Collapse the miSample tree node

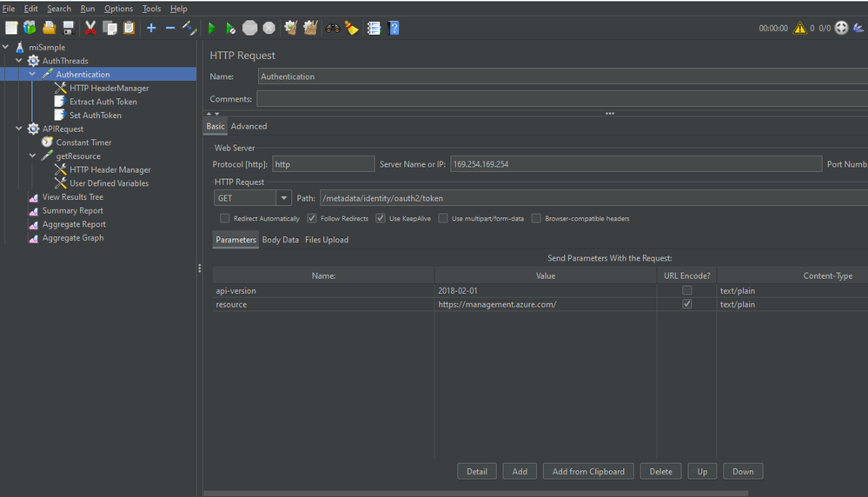click(x=5, y=47)
